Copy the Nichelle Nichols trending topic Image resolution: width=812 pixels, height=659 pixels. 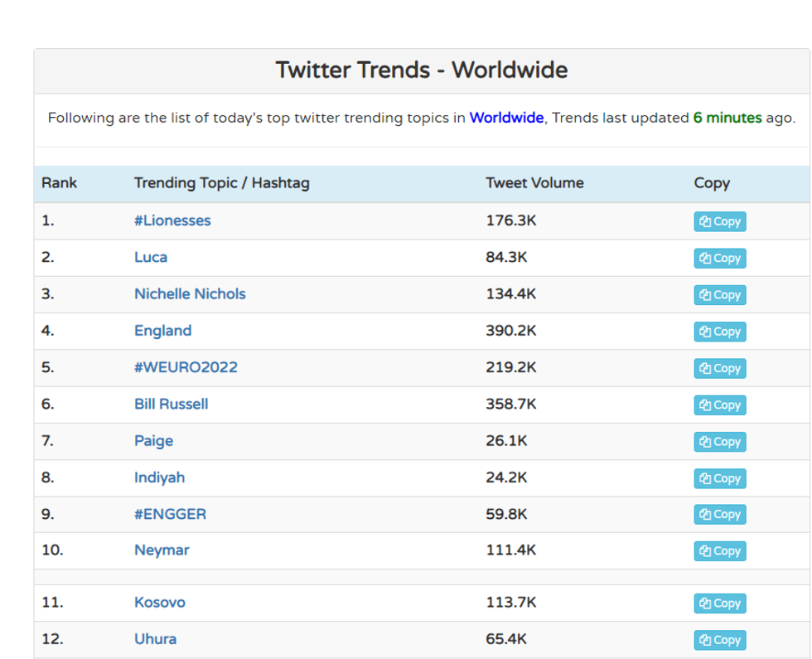(719, 295)
